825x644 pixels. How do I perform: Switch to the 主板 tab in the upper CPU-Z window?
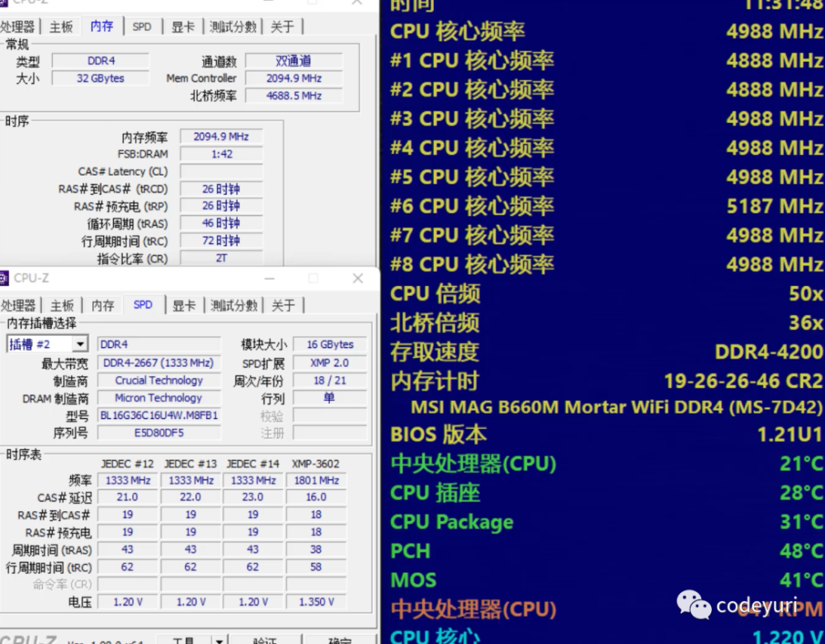(61, 27)
